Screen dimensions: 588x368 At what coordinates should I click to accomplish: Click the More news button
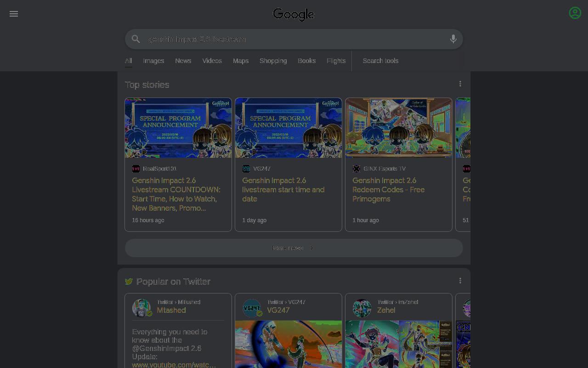point(294,248)
